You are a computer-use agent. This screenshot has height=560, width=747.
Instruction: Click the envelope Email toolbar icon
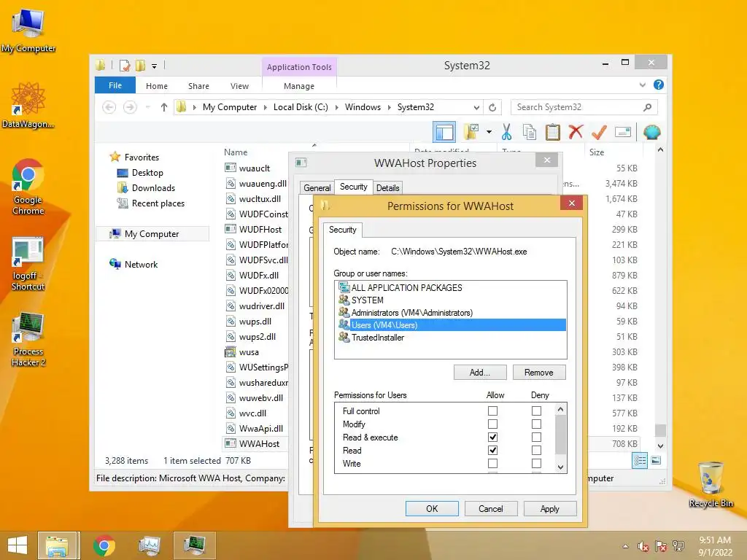(623, 132)
